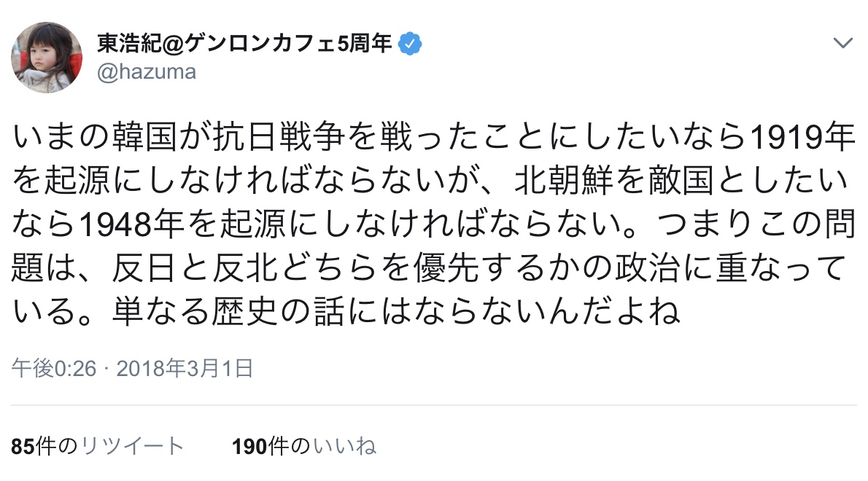Click the blue verified badge icon

[x=411, y=44]
